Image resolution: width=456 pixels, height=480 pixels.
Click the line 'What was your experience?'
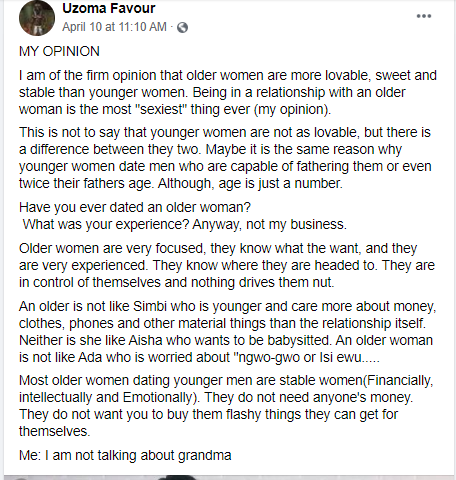pyautogui.click(x=106, y=224)
